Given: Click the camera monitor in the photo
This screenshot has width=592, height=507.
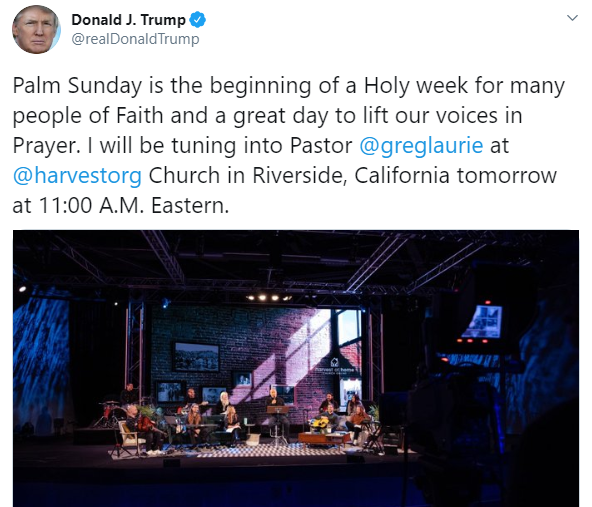Looking at the screenshot, I should [x=482, y=321].
